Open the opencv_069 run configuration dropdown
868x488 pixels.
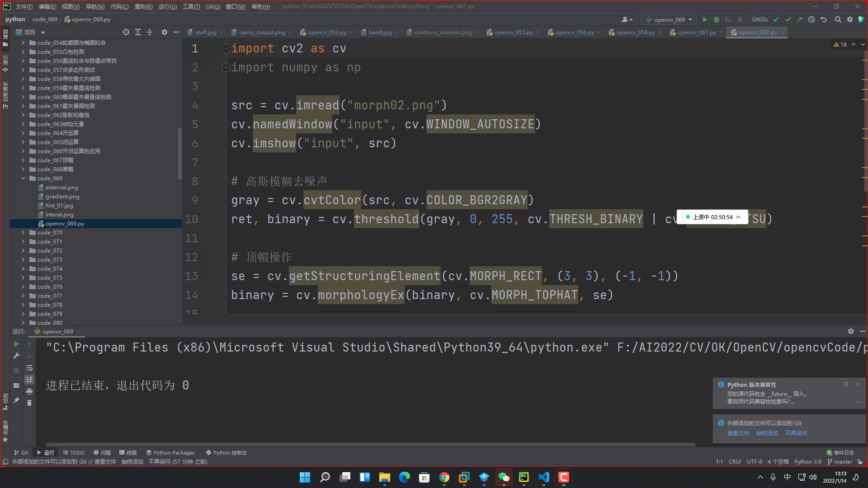click(669, 19)
